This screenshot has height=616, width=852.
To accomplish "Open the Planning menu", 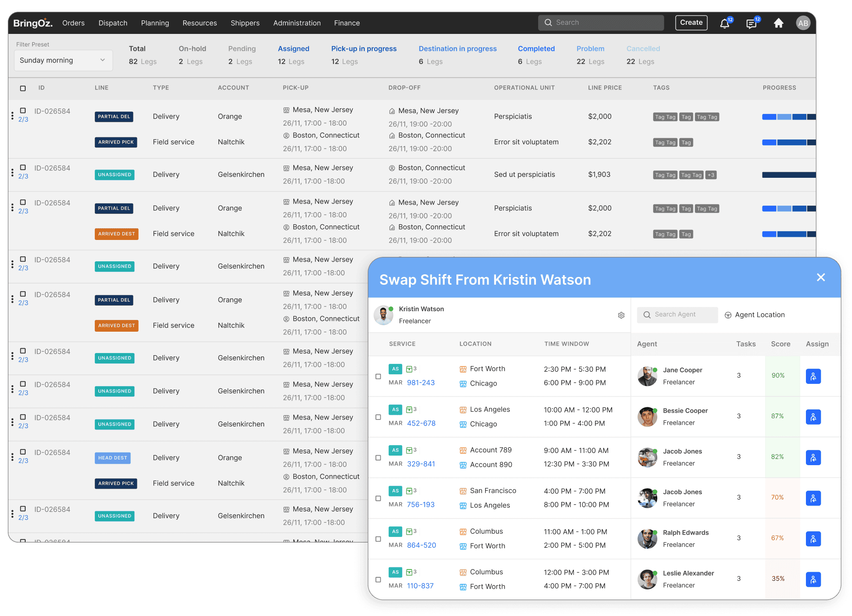I will pyautogui.click(x=155, y=23).
